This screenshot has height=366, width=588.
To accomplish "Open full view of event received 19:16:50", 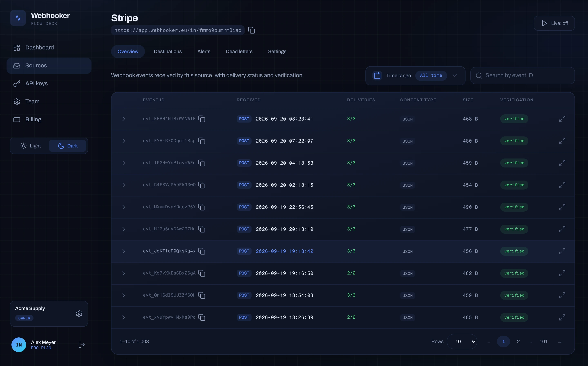I will [562, 273].
